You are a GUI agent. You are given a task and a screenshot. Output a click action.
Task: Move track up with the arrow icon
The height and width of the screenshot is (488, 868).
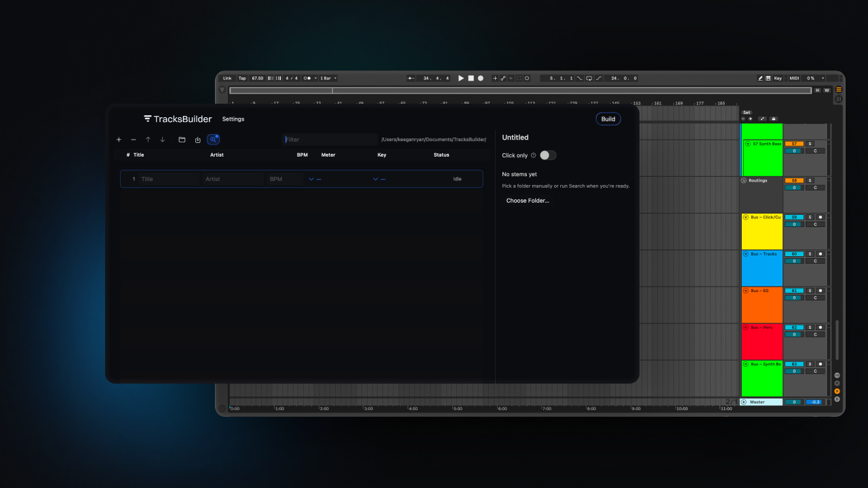[x=148, y=140]
